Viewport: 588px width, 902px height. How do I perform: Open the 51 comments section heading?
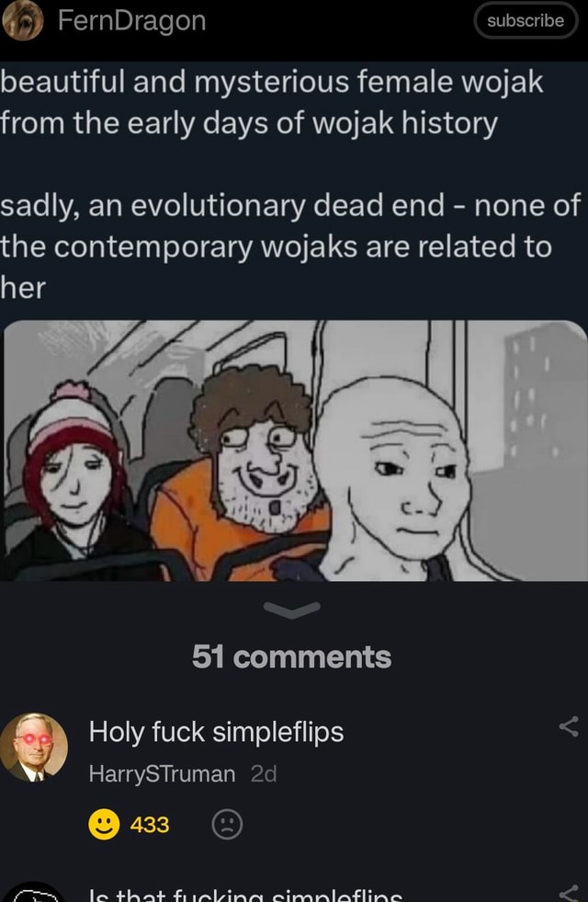292,657
